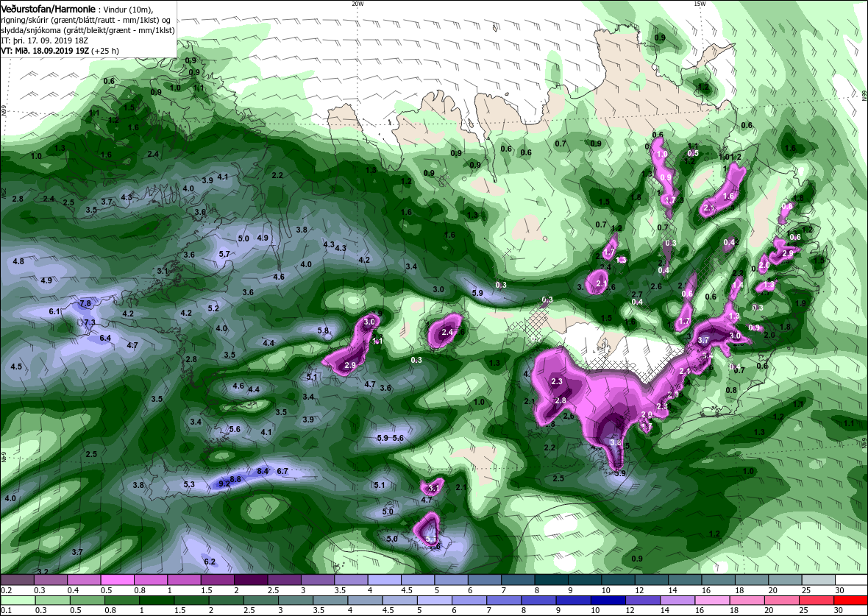Select the lightest green 0.1 swatch in bottom legend
Image resolution: width=868 pixels, height=616 pixels.
[17, 601]
